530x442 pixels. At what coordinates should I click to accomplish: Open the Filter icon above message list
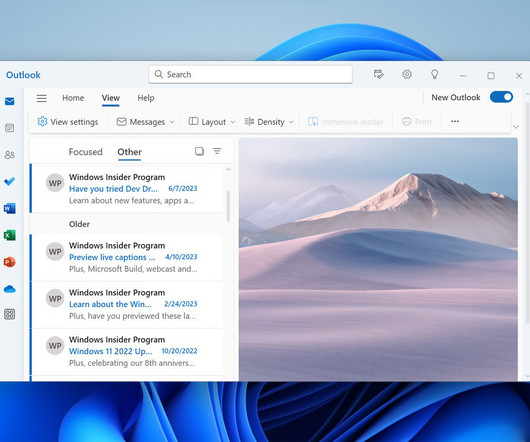(217, 151)
